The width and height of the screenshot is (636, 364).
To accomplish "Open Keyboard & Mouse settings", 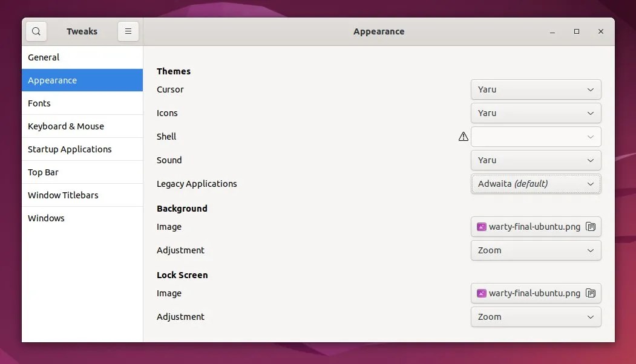I will point(82,126).
